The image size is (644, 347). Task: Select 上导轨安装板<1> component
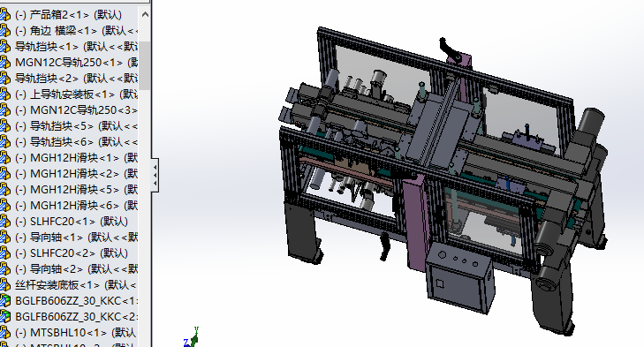pyautogui.click(x=76, y=94)
